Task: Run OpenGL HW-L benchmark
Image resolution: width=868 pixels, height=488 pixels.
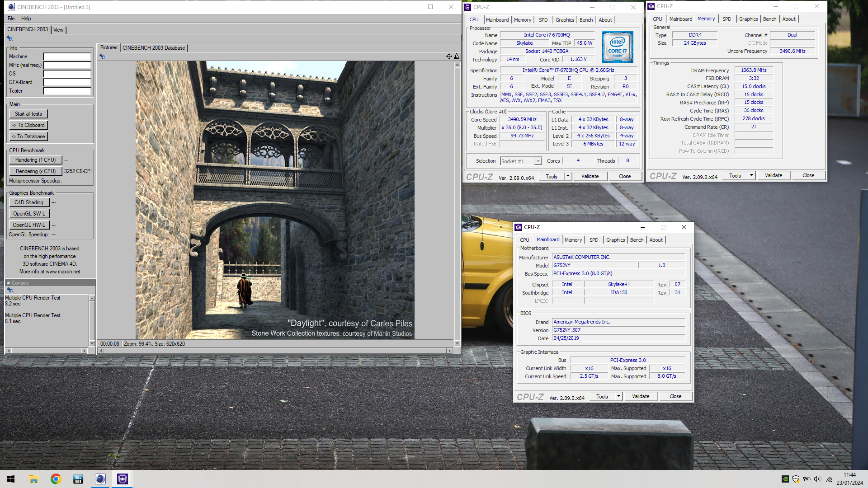Action: (x=29, y=225)
